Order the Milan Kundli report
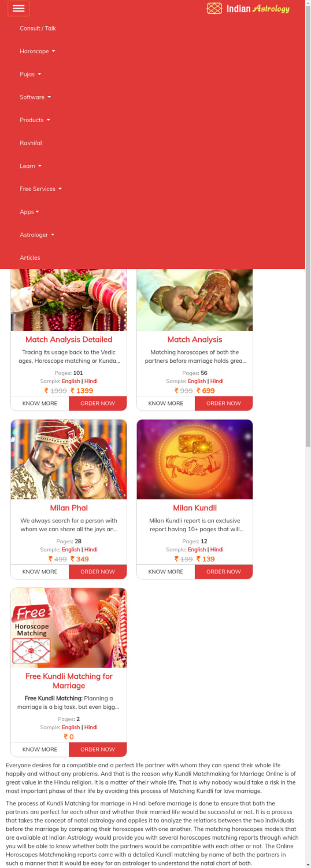 (224, 572)
